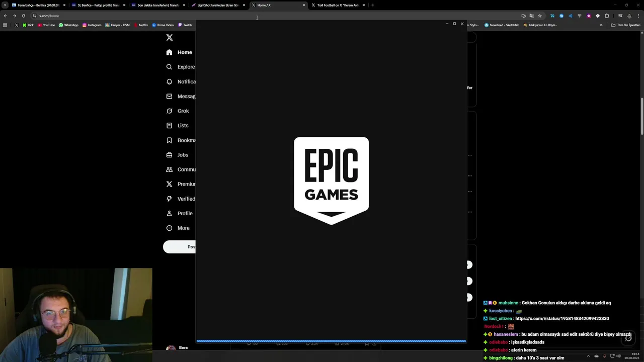Click the white Post button in X
Image resolution: width=644 pixels, height=362 pixels.
(179, 247)
